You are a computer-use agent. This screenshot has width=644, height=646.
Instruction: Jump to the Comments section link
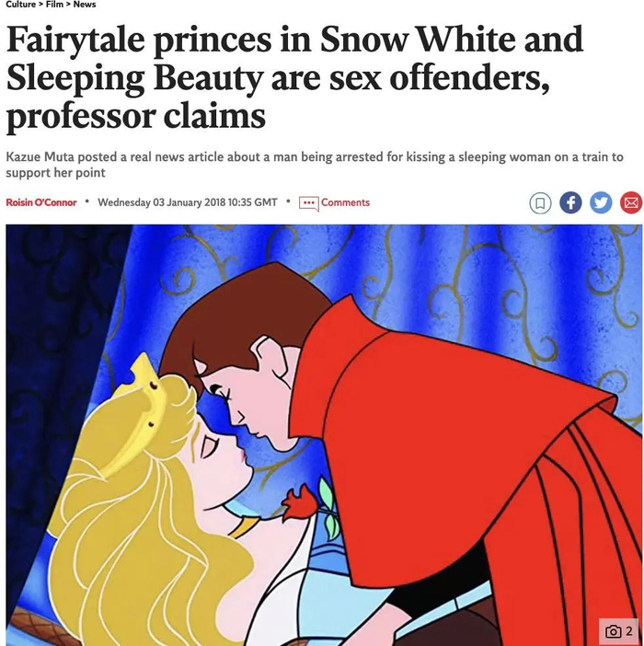[x=345, y=202]
